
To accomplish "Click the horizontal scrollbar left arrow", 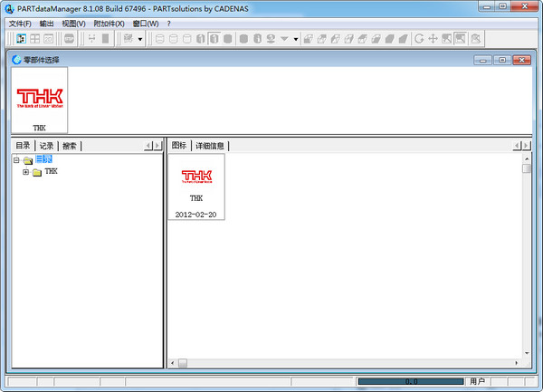I will point(173,363).
